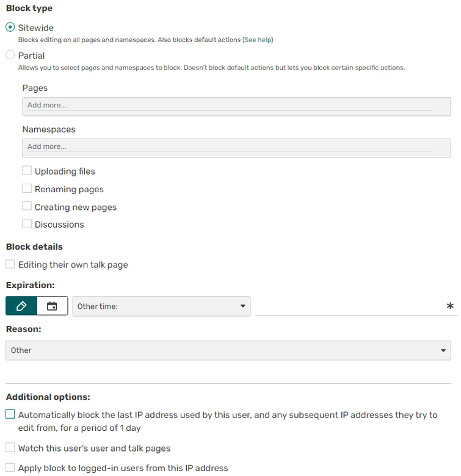Screen dimensions: 461x476
Task: Click the Namespaces 'Add more...' field
Action: click(236, 147)
